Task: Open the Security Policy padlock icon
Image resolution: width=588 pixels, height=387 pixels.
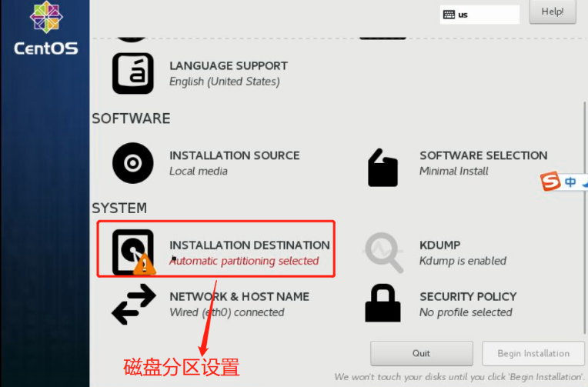Action: [x=383, y=303]
